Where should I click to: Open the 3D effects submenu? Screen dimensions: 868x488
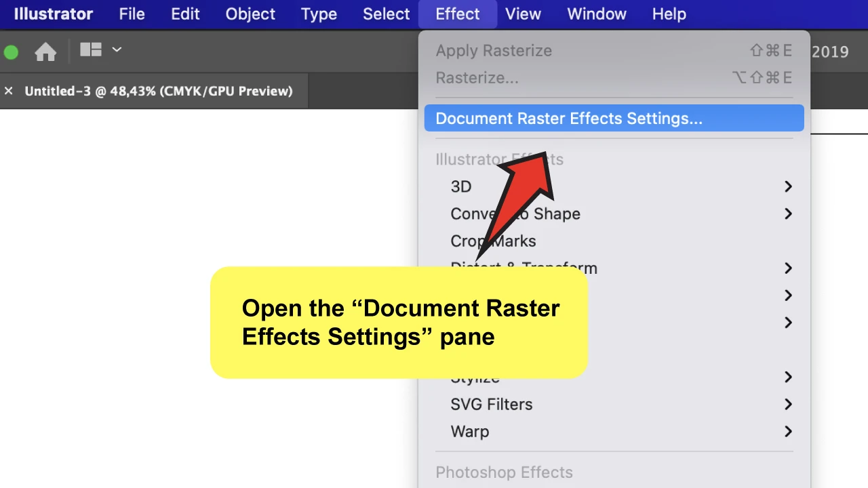coord(614,186)
